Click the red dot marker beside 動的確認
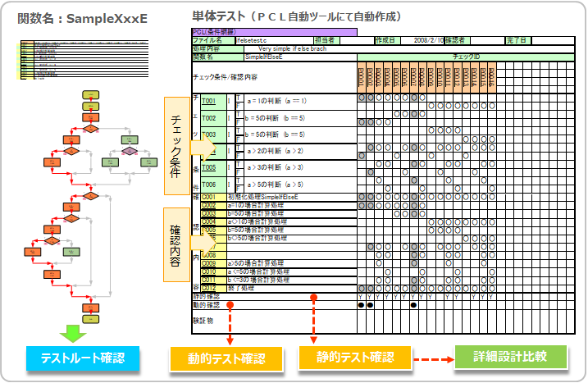This screenshot has width=588, height=383. click(x=230, y=305)
